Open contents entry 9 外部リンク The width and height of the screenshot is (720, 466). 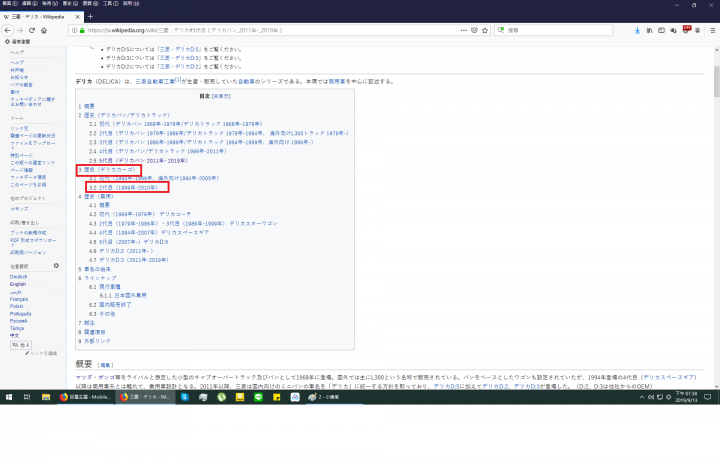[95, 341]
